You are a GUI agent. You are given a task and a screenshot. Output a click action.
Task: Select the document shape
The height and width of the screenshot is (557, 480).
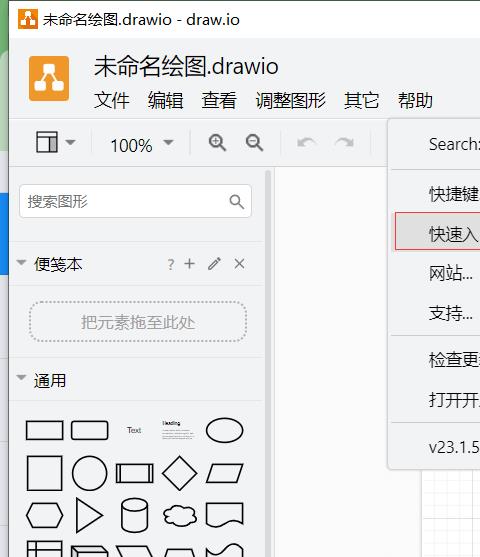pyautogui.click(x=225, y=514)
